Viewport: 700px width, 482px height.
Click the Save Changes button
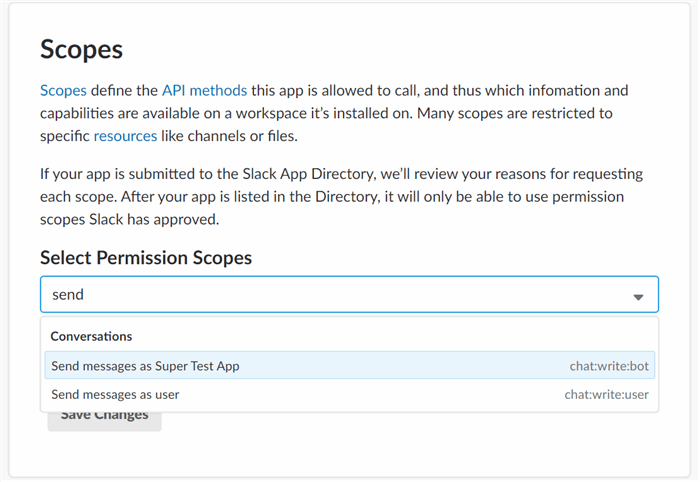point(104,421)
